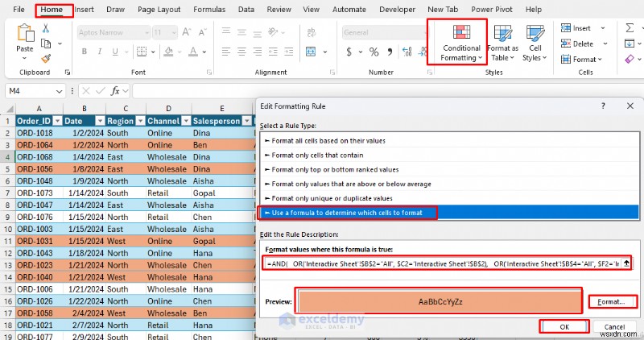Screen dimensions: 644x340
Task: Switch to the Insert tab
Action: [85, 10]
